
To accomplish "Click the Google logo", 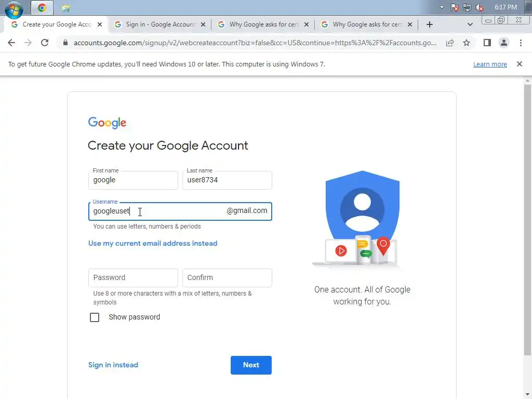I will tap(107, 123).
